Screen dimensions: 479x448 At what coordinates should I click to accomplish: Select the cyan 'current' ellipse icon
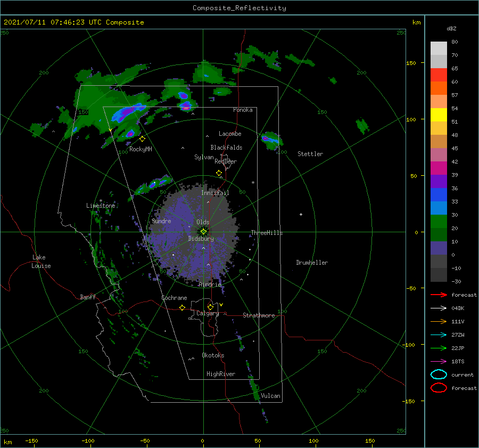tap(439, 374)
